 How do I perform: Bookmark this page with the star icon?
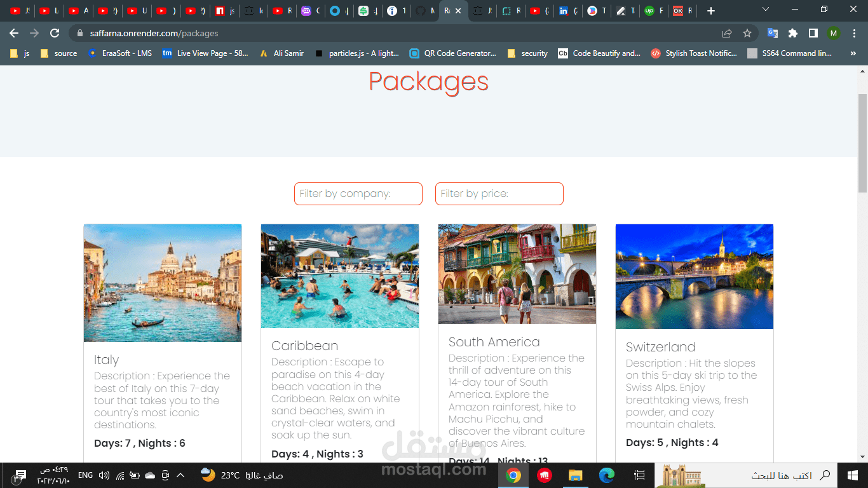click(x=747, y=33)
